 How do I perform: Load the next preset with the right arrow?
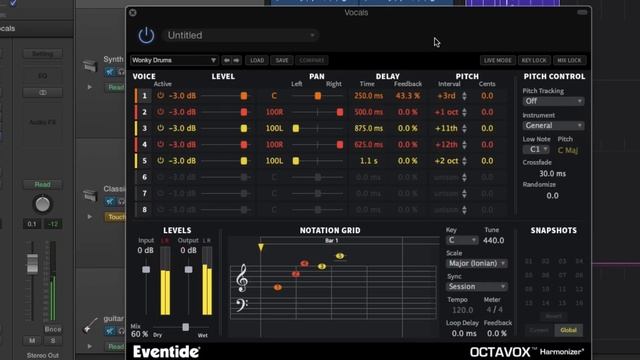click(236, 60)
